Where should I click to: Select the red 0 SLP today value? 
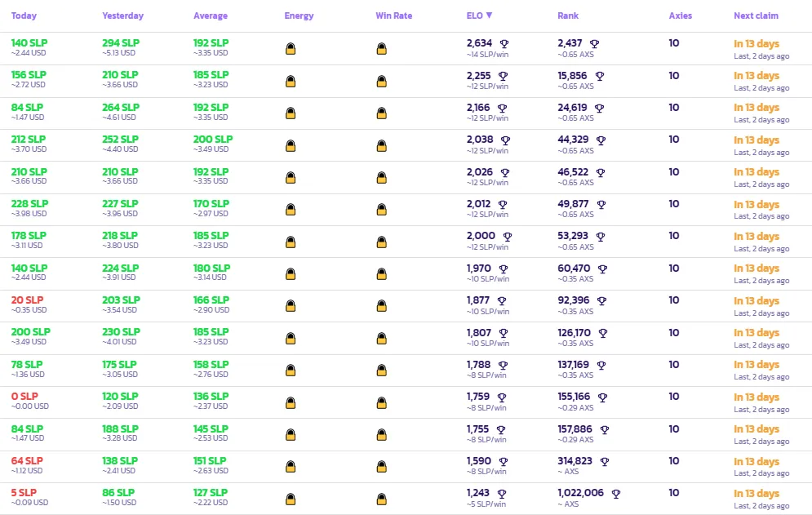click(24, 397)
